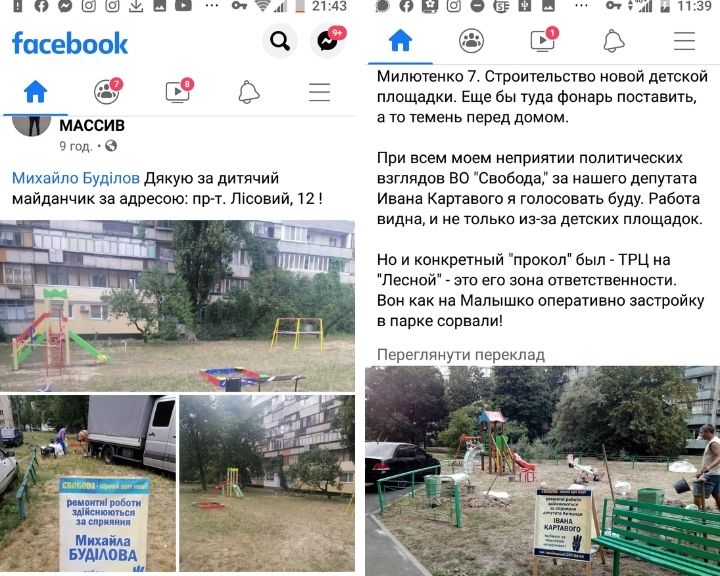Open Facebook search with the magnifier icon

point(280,41)
